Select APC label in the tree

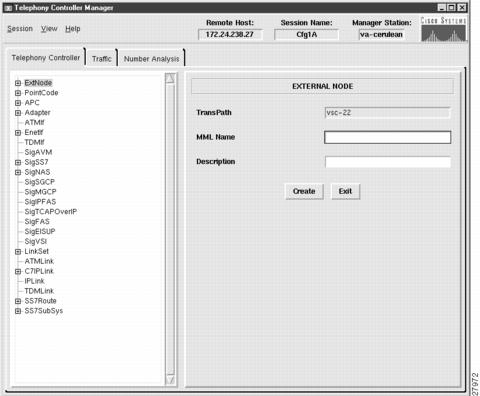click(x=32, y=103)
